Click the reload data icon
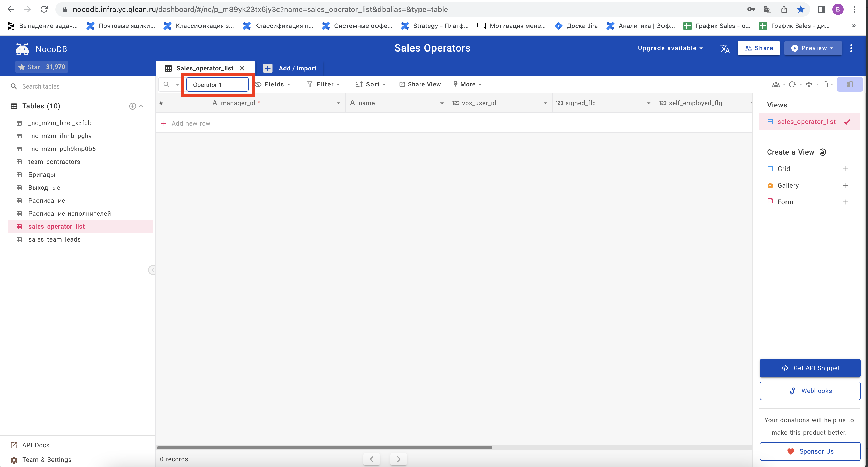This screenshot has width=868, height=467. 792,84
